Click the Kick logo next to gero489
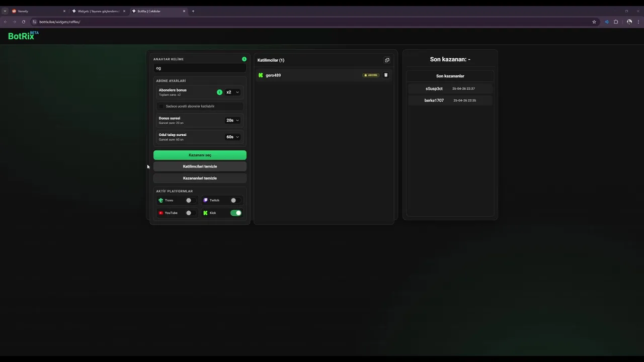 coord(261,75)
